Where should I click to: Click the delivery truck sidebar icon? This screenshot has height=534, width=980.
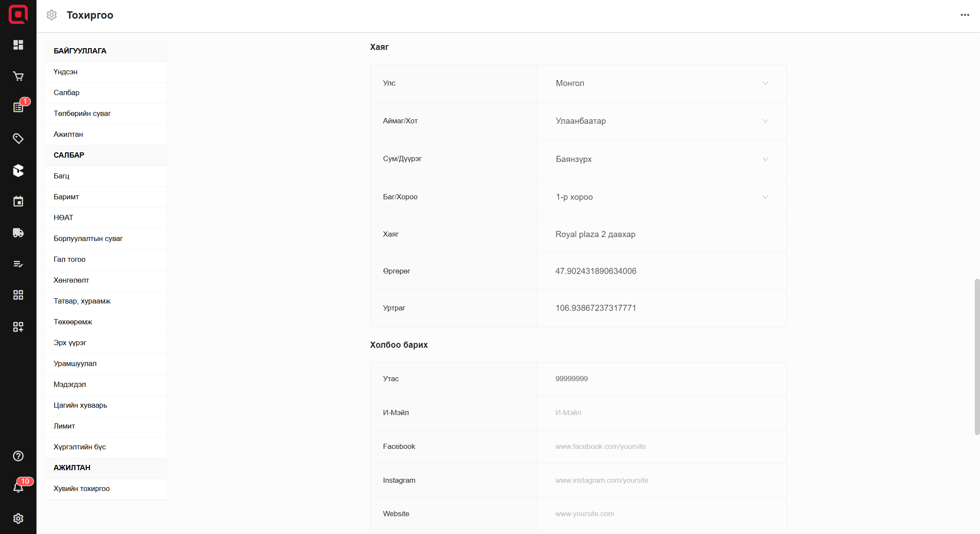18,233
